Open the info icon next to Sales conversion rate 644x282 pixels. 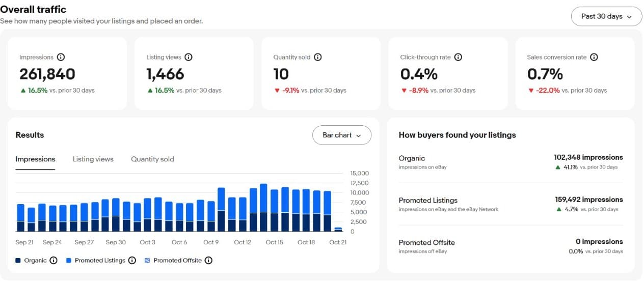(594, 58)
